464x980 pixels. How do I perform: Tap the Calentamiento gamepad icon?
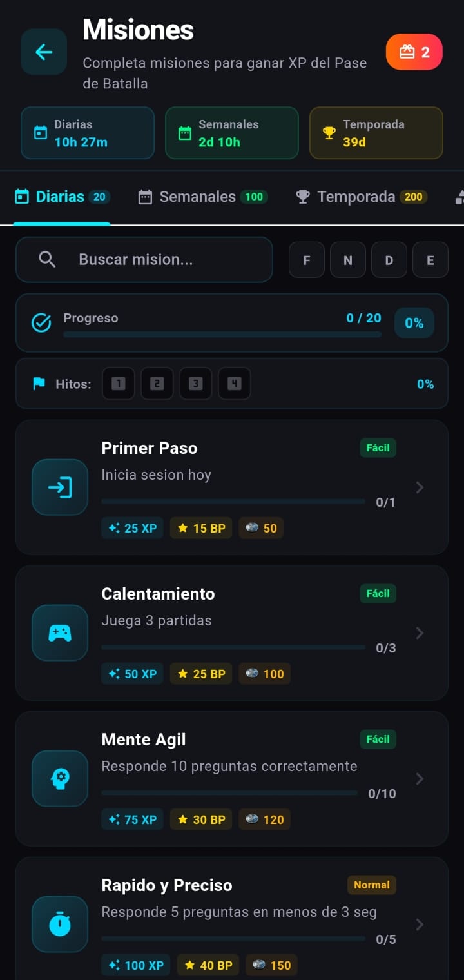tap(60, 633)
